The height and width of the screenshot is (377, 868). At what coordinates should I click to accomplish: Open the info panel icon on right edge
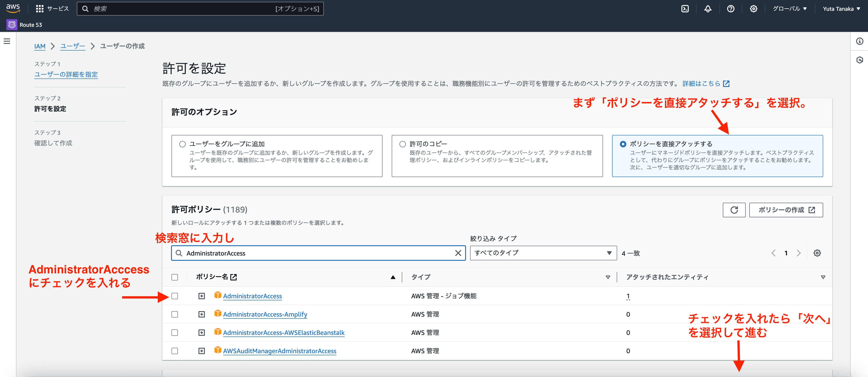[x=860, y=41]
